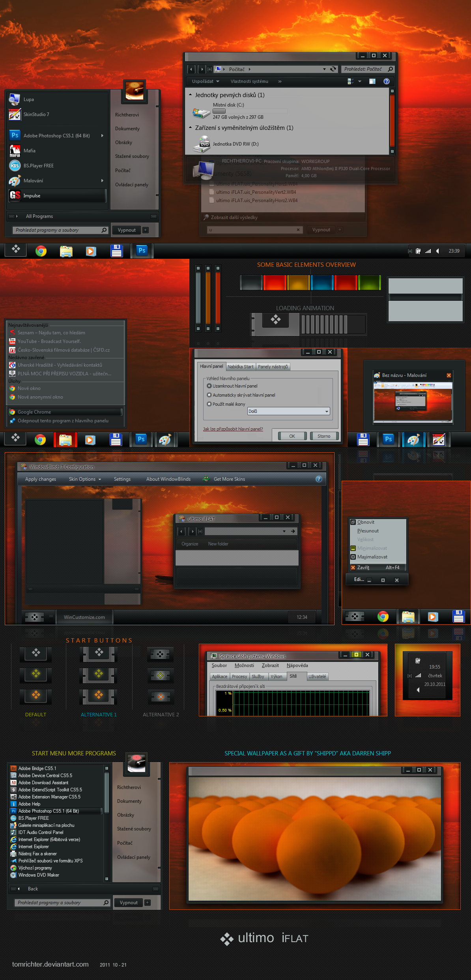Click the floppy disk icon on the 23:39 taskbar

(x=117, y=251)
